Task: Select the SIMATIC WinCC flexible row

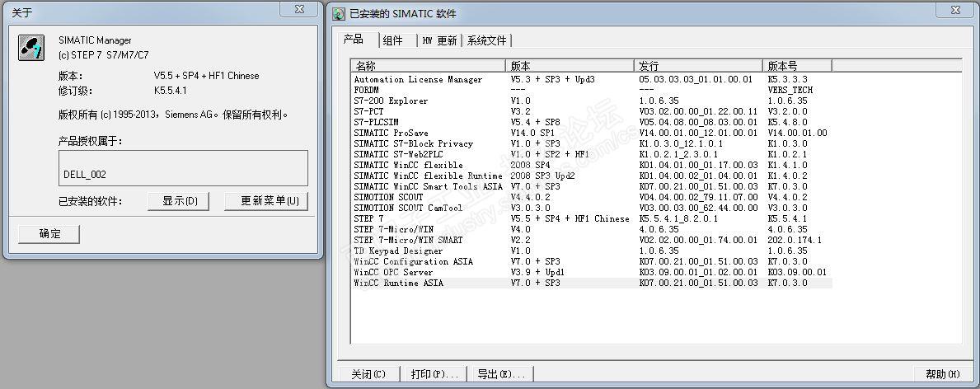Action: [x=591, y=165]
